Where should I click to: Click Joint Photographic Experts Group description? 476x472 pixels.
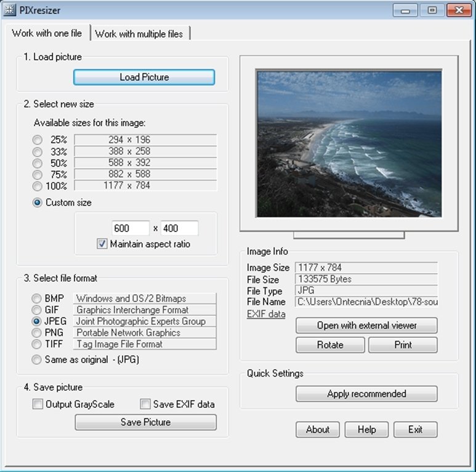click(x=141, y=321)
